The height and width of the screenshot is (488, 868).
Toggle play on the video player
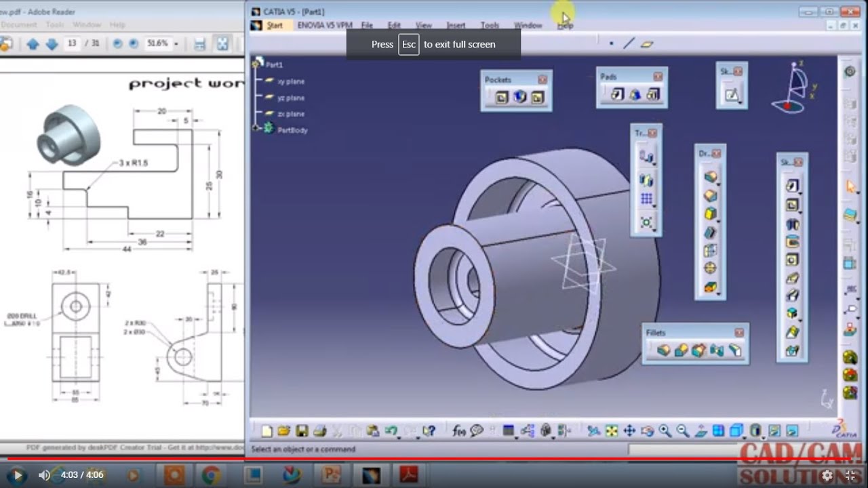(17, 475)
